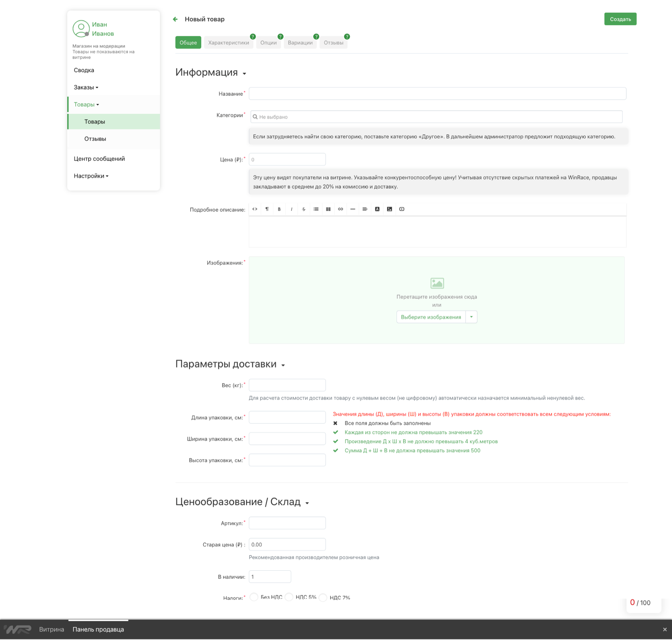Click the help icon above Отзывы tab

(x=347, y=37)
